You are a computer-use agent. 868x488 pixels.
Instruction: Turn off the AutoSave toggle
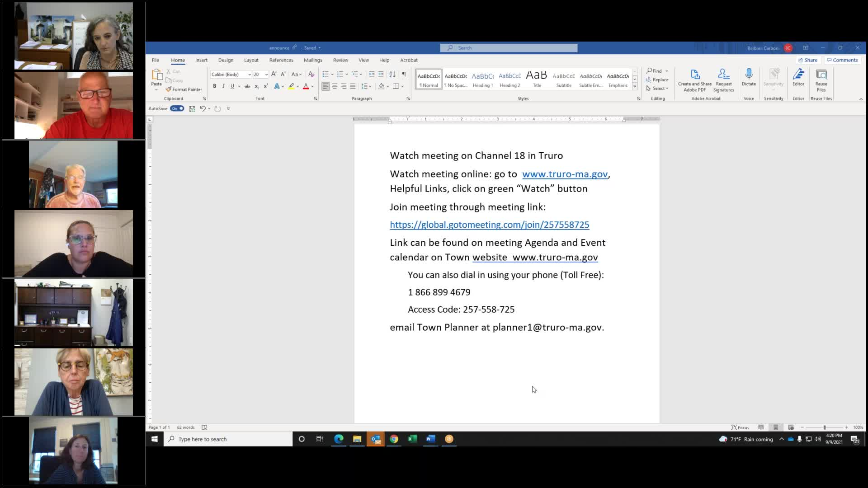(x=177, y=108)
